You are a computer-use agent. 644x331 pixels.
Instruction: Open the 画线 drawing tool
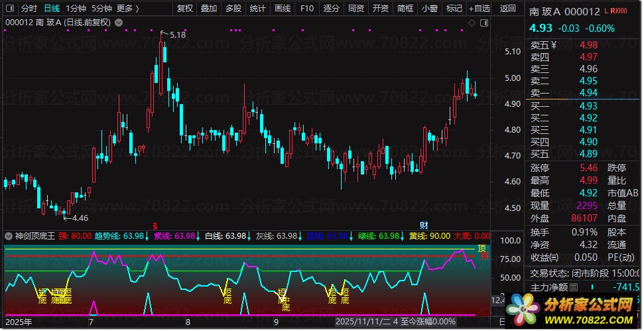tap(282, 8)
